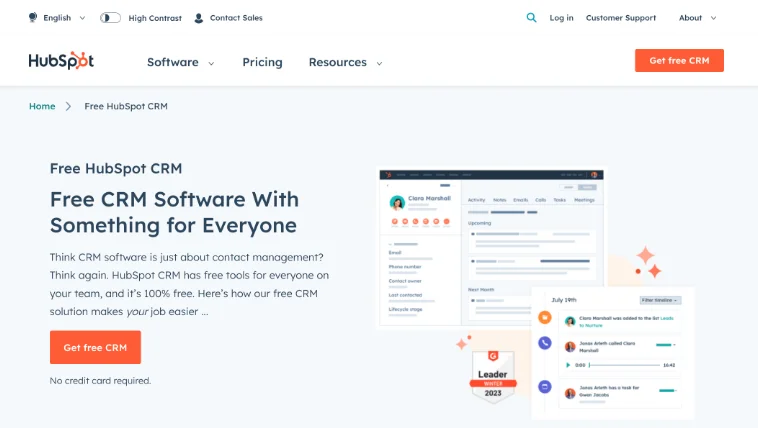This screenshot has width=758, height=428.
Task: Toggle the High Contrast switch
Action: (x=110, y=18)
